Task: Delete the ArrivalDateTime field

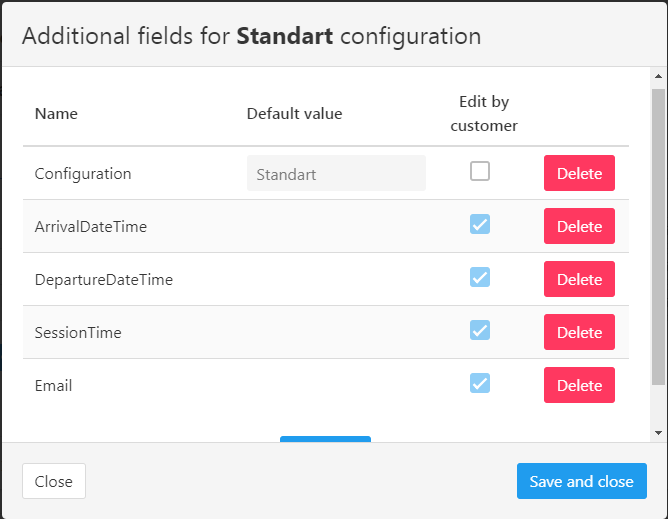Action: (579, 226)
